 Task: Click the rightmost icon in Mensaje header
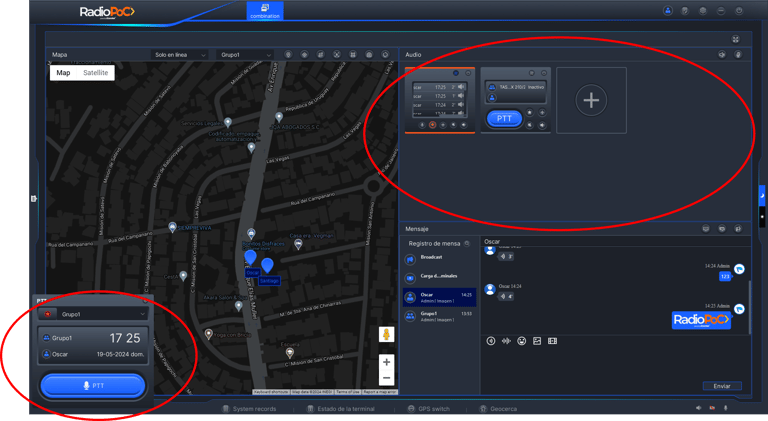click(738, 229)
